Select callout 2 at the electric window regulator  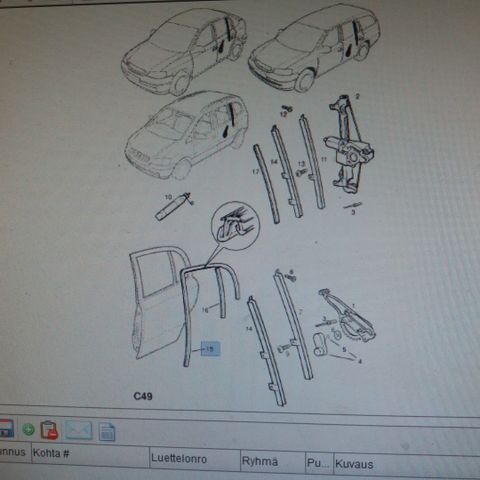[x=357, y=97]
